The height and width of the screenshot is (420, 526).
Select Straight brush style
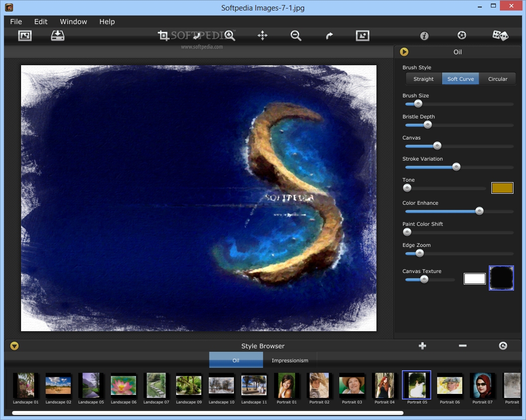tap(423, 79)
